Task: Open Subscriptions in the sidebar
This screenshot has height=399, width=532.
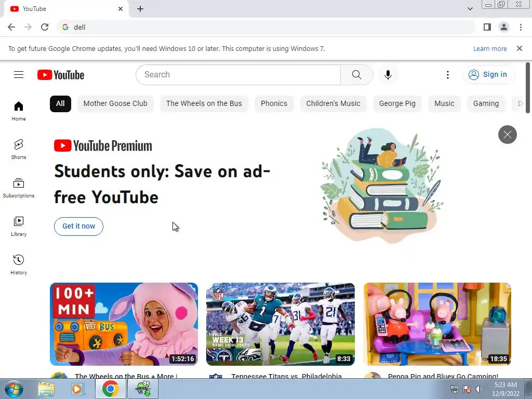Action: [19, 188]
